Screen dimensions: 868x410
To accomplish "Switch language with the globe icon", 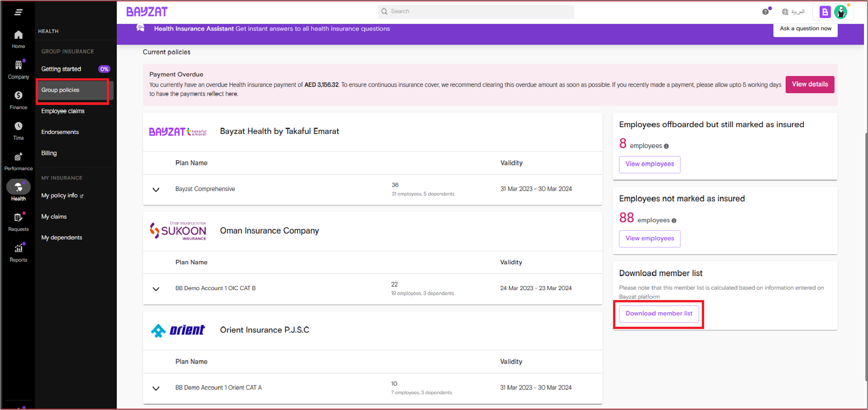I will pyautogui.click(x=785, y=12).
